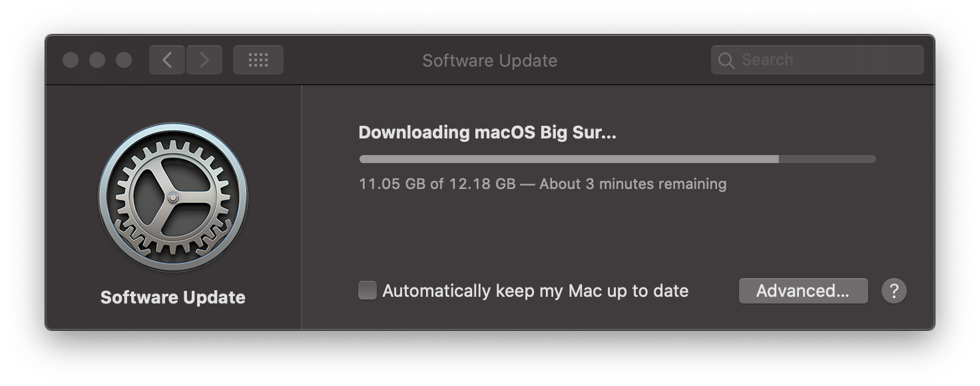The image size is (980, 386).
Task: Go back using the left chevron
Action: (x=167, y=60)
